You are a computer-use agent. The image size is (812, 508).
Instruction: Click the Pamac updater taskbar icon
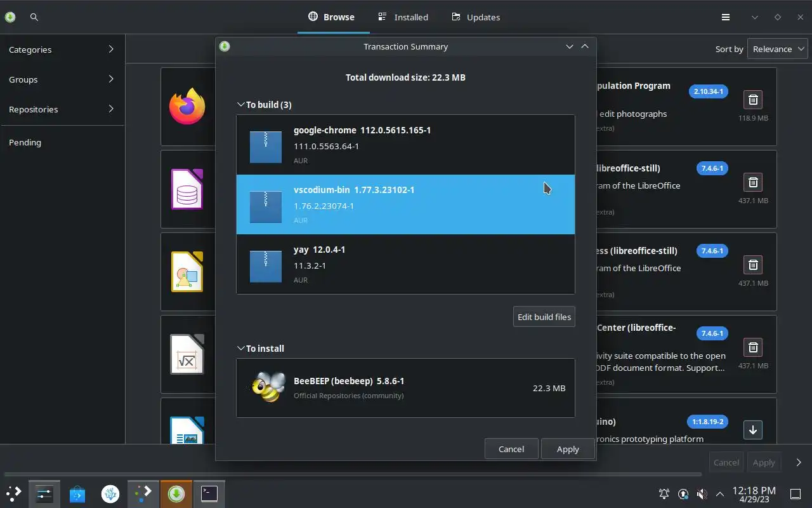pos(176,493)
